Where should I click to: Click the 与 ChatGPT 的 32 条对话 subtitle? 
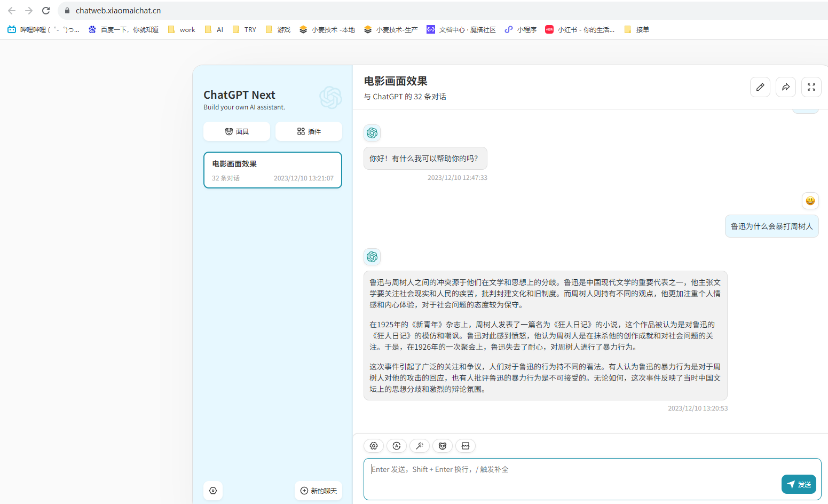pyautogui.click(x=405, y=97)
